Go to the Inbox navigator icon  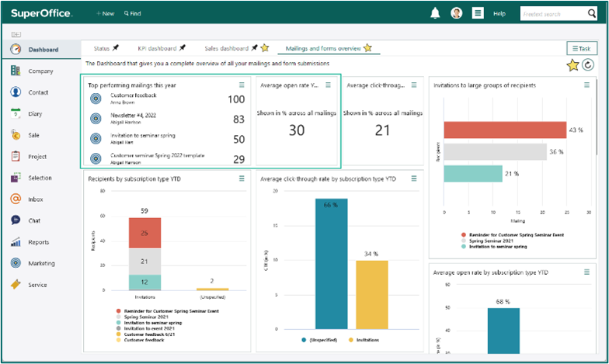[x=16, y=199]
